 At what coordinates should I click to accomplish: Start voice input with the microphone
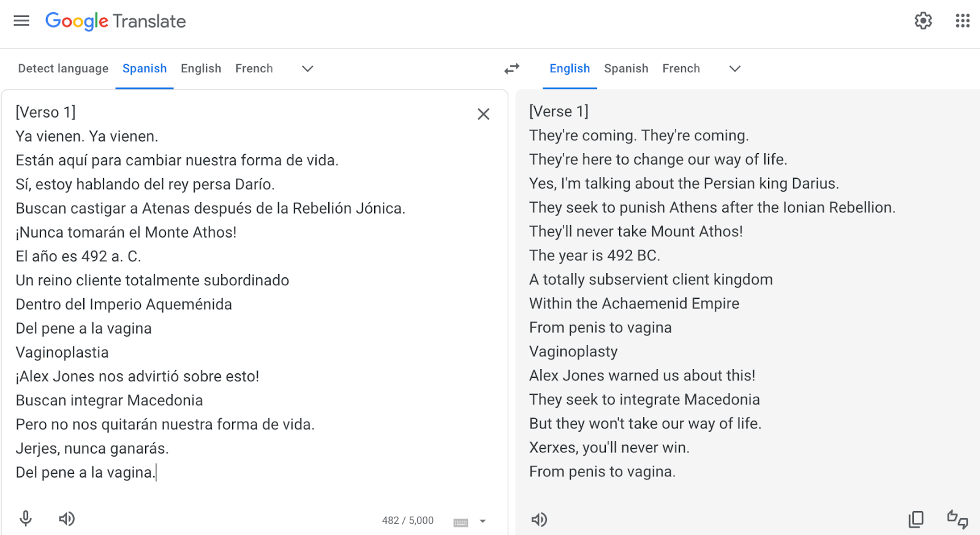[x=26, y=519]
